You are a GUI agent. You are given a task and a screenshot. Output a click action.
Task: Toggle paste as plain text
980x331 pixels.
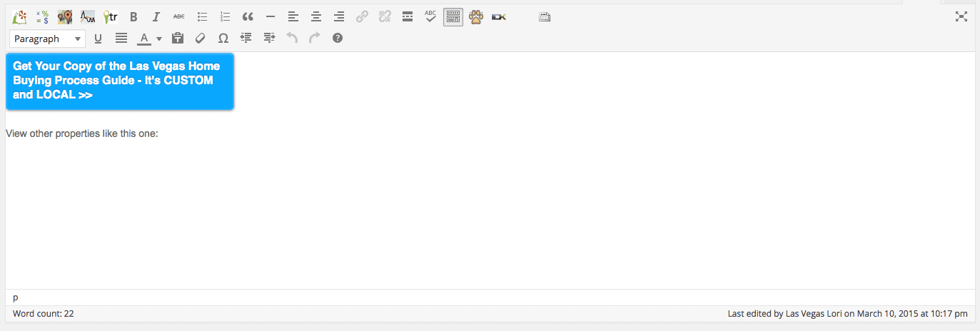tap(178, 39)
